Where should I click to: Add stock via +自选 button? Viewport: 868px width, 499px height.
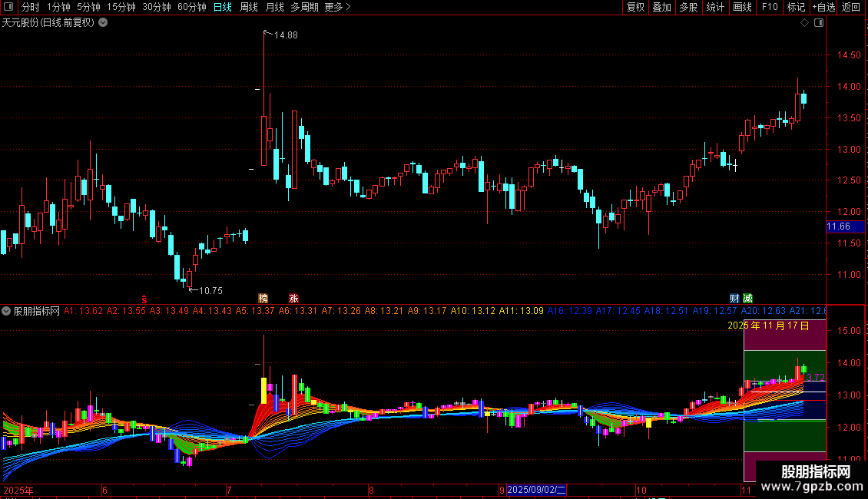[x=823, y=7]
